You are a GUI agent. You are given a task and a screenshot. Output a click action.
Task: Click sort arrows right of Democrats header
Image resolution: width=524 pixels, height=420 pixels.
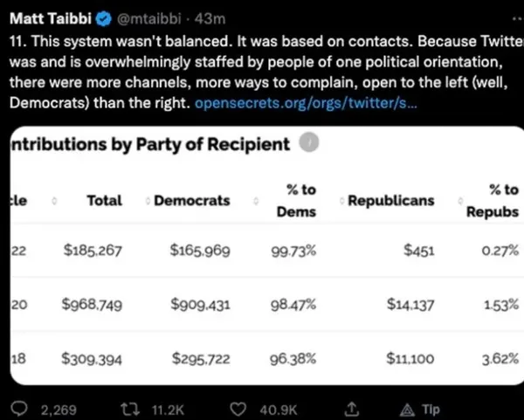[x=257, y=201]
